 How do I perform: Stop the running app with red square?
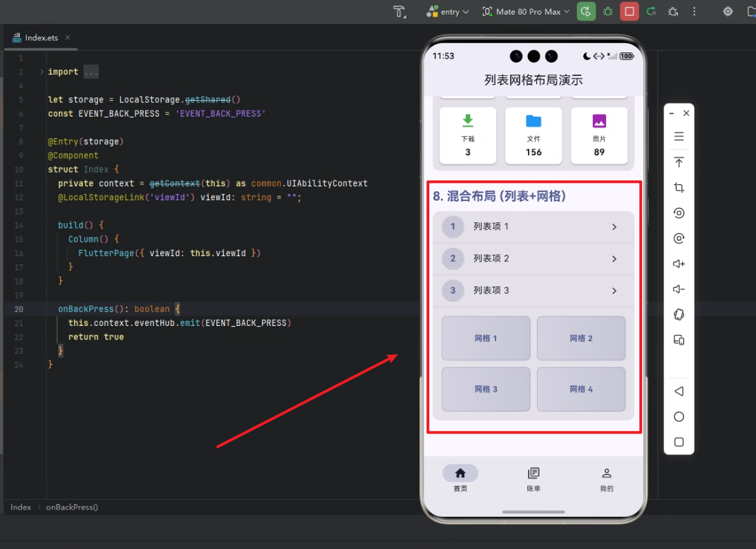(630, 12)
